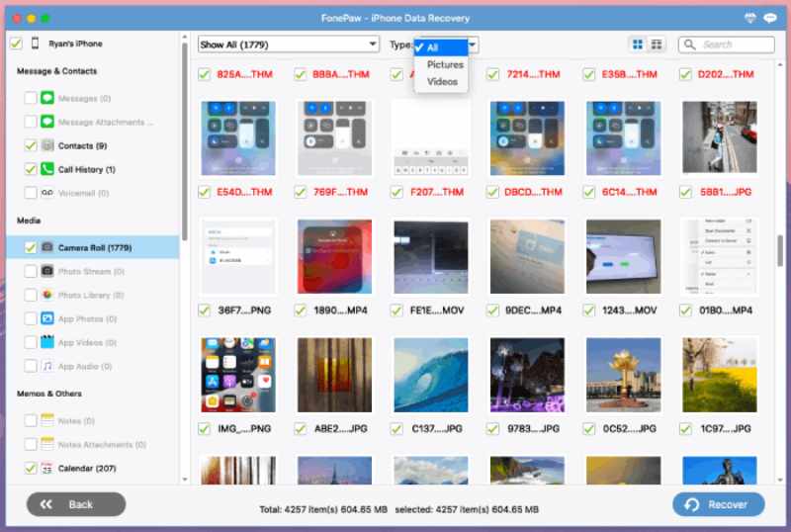Select the All option in Type menu
Screen dimensions: 791x532
[x=433, y=47]
